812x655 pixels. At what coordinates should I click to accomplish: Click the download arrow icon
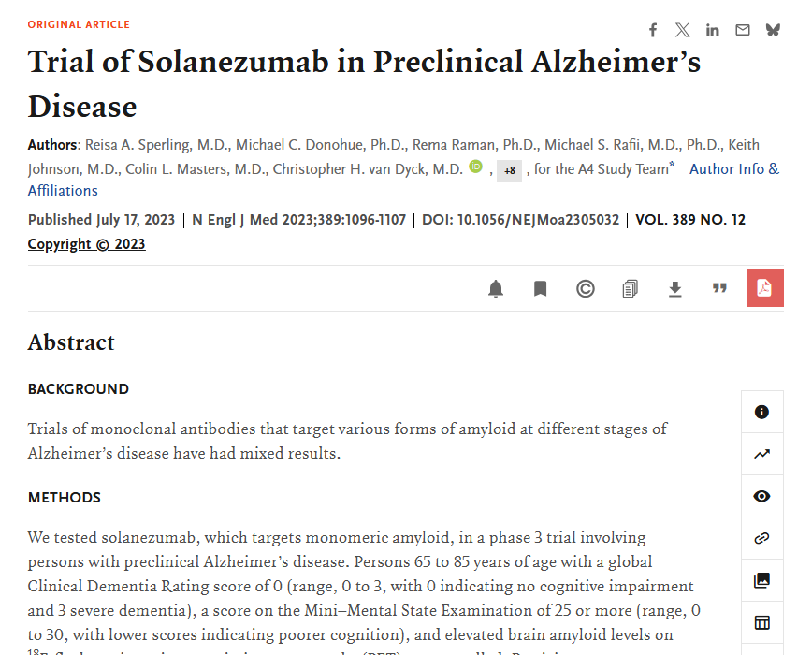coord(674,289)
